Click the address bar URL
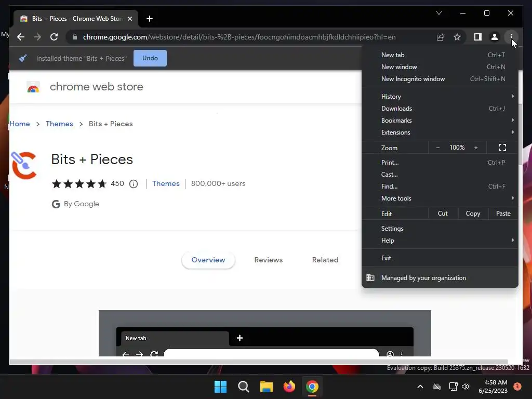 (x=239, y=37)
